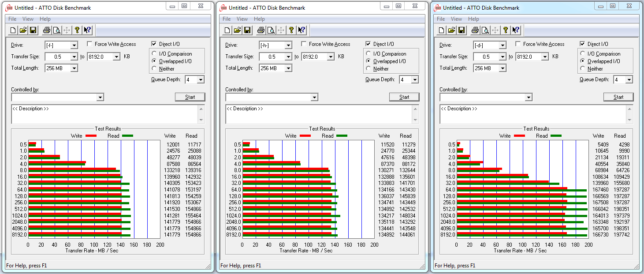Uncheck Direct I/O in drive f window
The width and height of the screenshot is (644, 274).
click(x=154, y=44)
